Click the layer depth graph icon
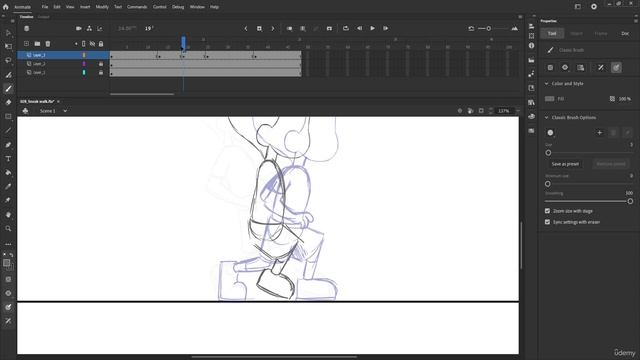Screen dimensions: 640x360 click(100, 29)
